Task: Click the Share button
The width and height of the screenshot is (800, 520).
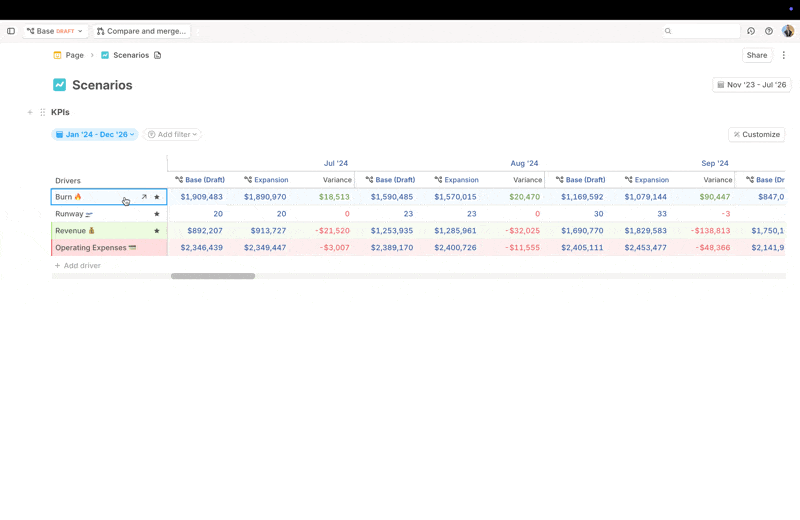Action: (x=757, y=55)
